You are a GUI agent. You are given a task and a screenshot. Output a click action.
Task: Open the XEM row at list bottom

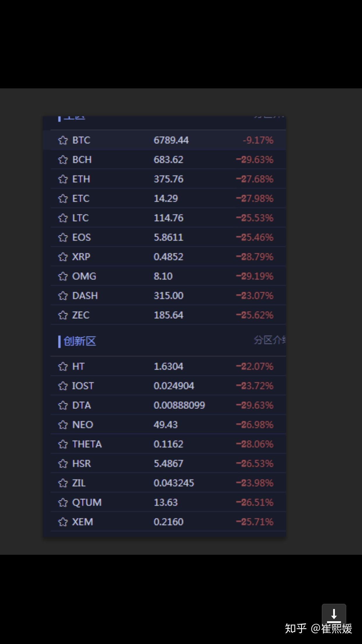click(x=168, y=522)
